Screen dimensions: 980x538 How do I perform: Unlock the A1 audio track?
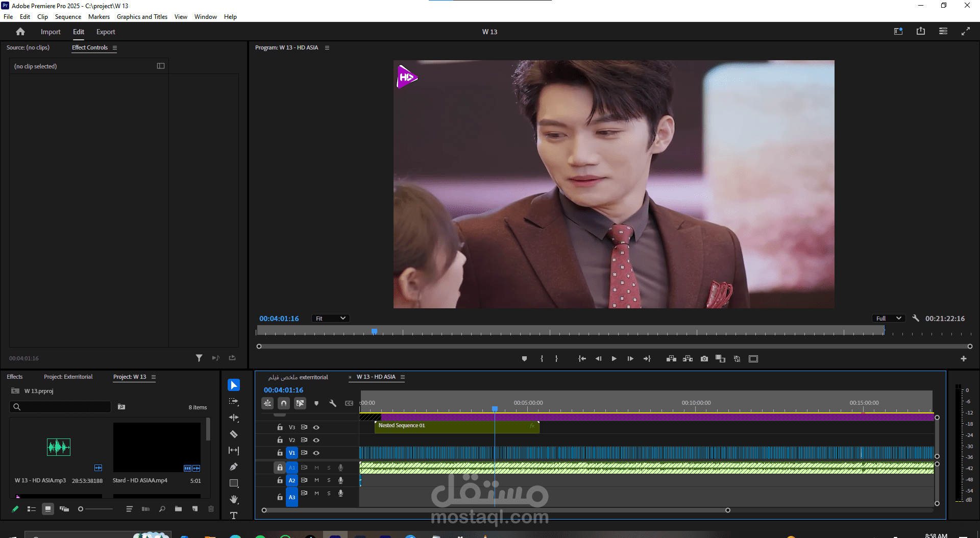coord(280,467)
